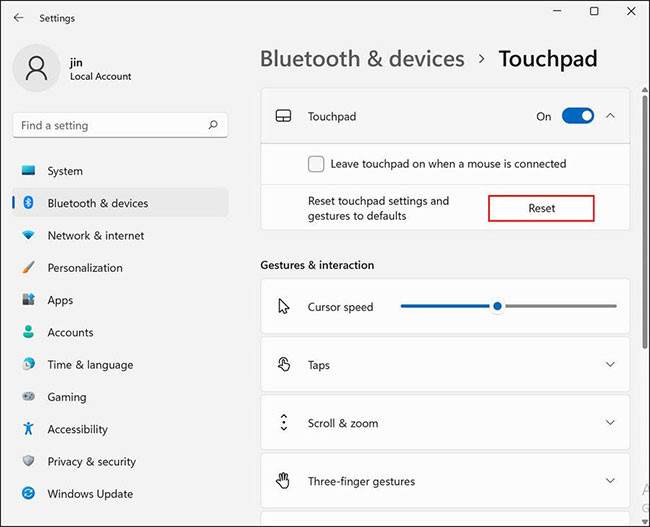Viewport: 650px width, 527px height.
Task: Open System via its monitor icon
Action: (28, 170)
